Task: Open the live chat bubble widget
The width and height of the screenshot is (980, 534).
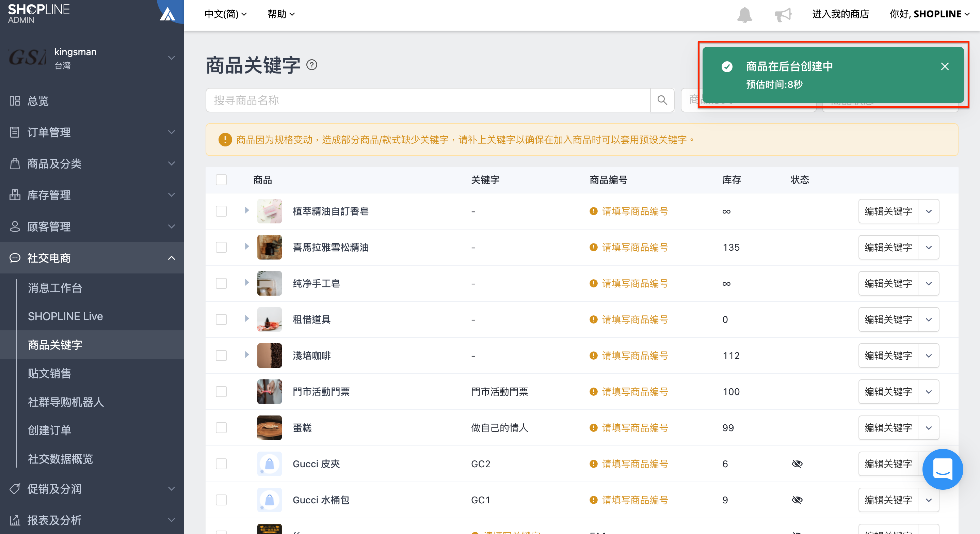Action: 942,469
